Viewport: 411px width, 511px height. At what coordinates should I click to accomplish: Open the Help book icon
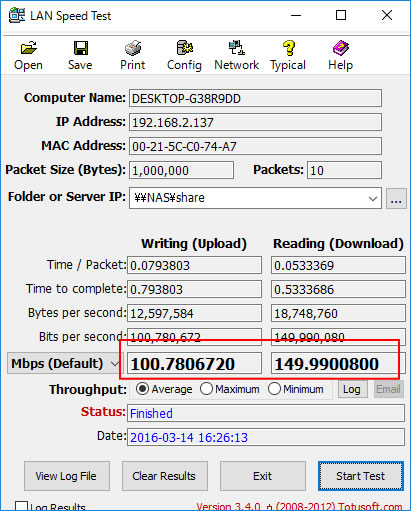[341, 48]
